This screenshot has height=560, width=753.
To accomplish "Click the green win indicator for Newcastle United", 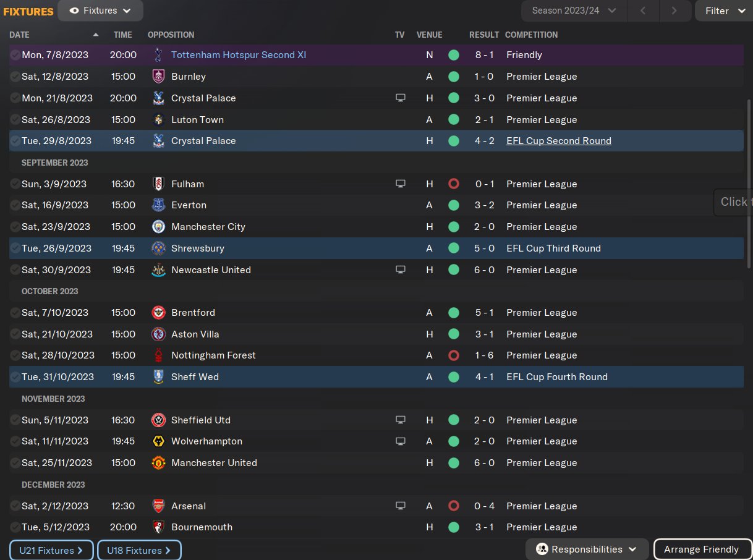I will 454,270.
